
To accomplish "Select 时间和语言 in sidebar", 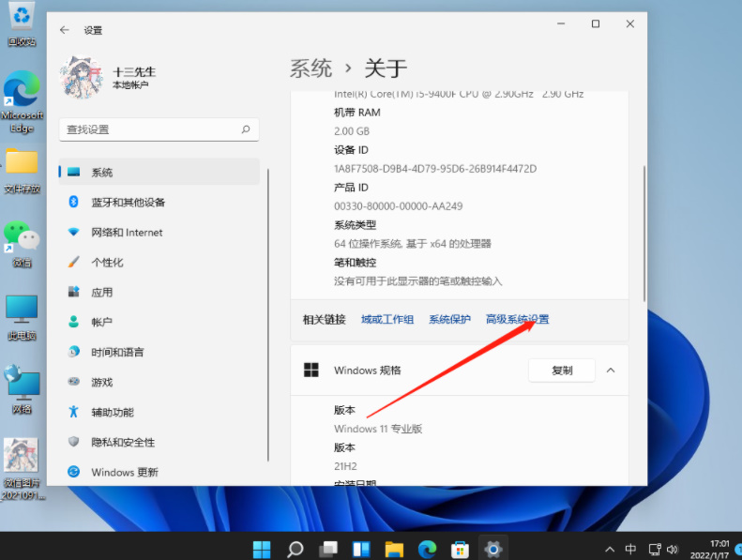I will pyautogui.click(x=117, y=353).
